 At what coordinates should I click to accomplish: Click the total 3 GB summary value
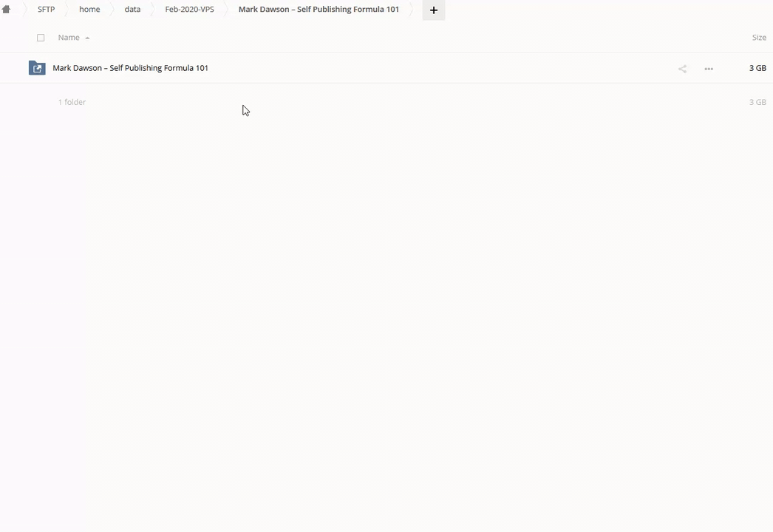click(757, 102)
